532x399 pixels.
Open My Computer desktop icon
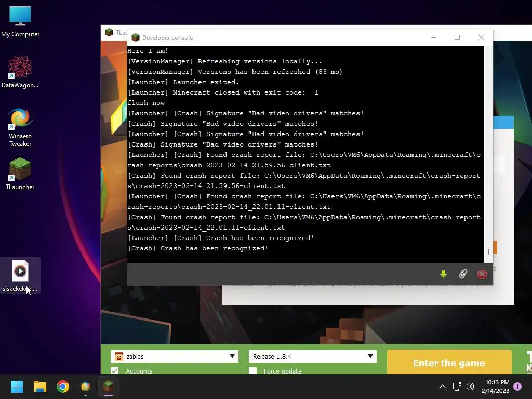pyautogui.click(x=20, y=22)
